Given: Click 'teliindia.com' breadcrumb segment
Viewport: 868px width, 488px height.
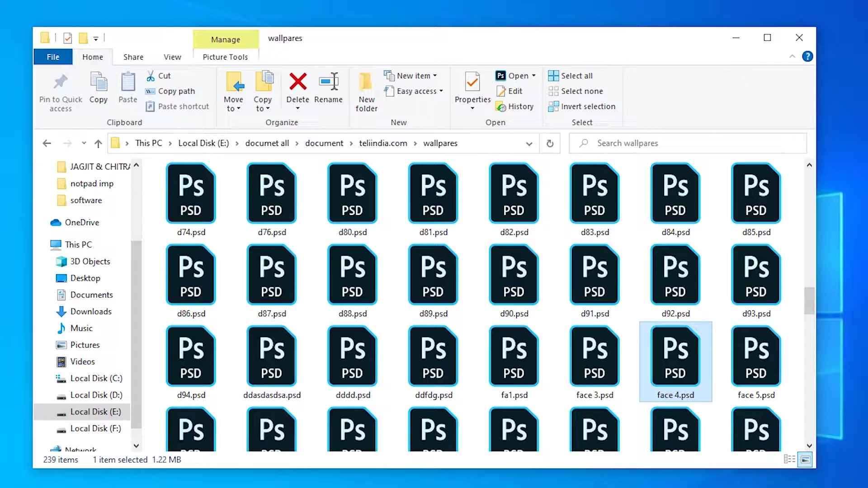Looking at the screenshot, I should pyautogui.click(x=383, y=143).
